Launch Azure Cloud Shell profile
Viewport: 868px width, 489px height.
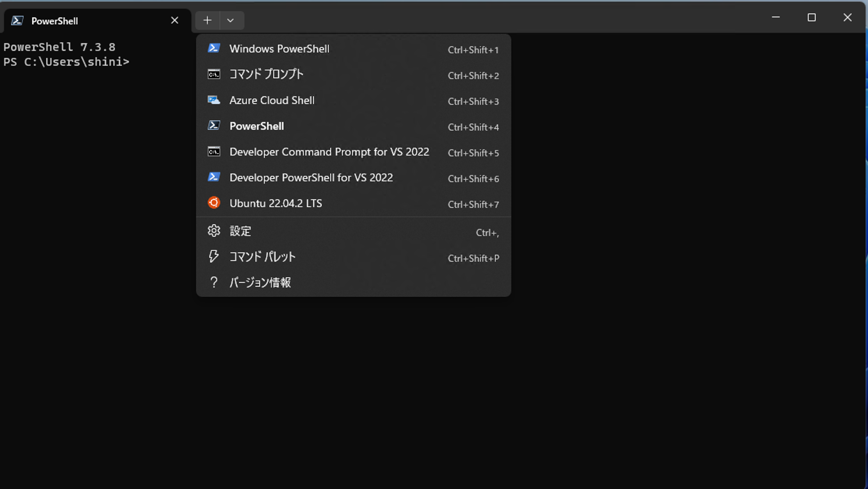tap(354, 100)
